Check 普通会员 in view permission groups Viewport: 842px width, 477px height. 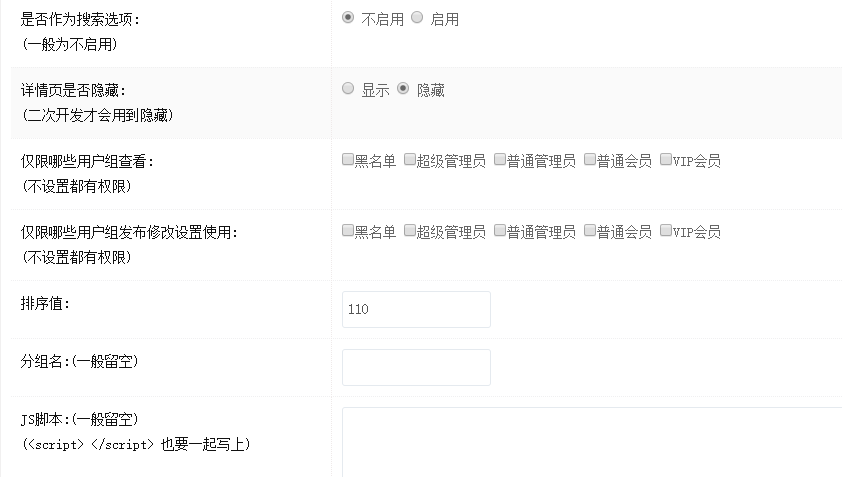[590, 159]
